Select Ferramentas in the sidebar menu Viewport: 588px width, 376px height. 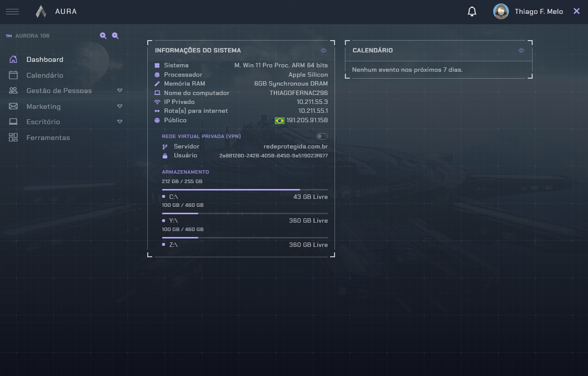click(48, 138)
